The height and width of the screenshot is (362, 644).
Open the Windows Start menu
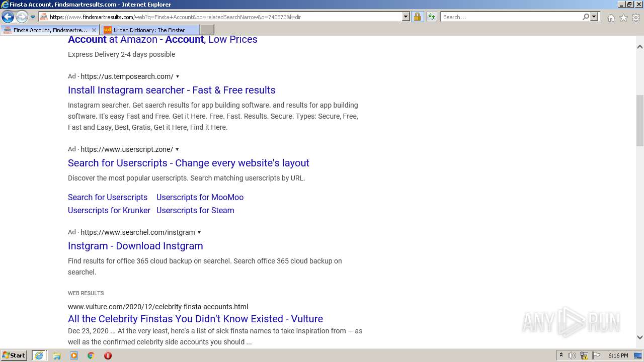tap(14, 355)
